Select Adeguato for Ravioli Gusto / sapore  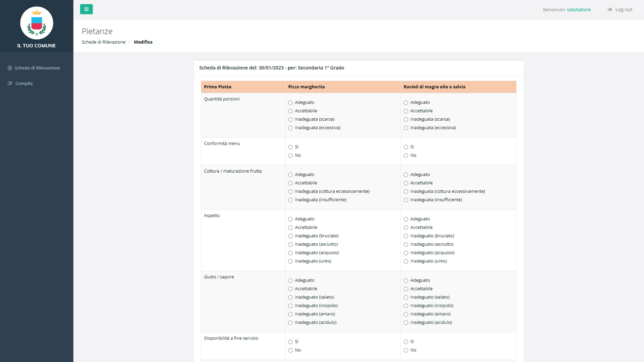tap(406, 281)
